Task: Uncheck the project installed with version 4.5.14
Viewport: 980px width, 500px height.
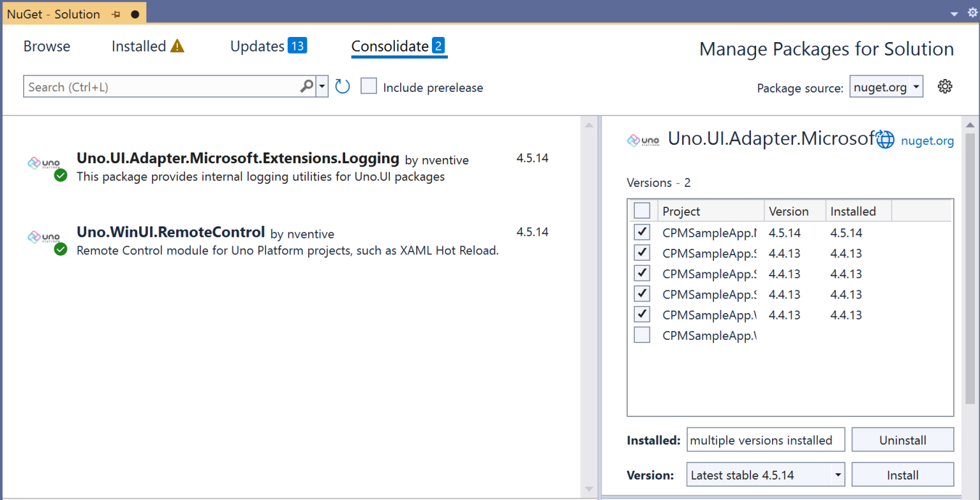Action: [642, 232]
